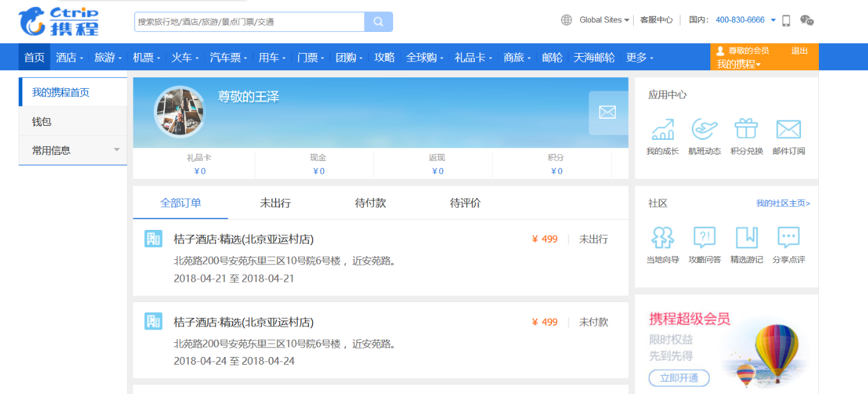Expand 常用信息 in left sidebar
Viewport: 868px width, 394px height.
[x=73, y=151]
